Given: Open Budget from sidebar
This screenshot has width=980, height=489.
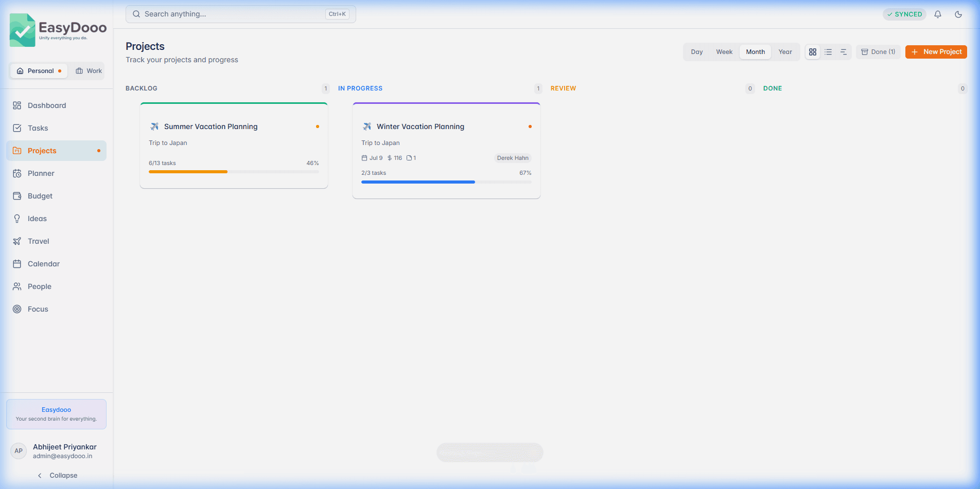Looking at the screenshot, I should tap(56, 196).
